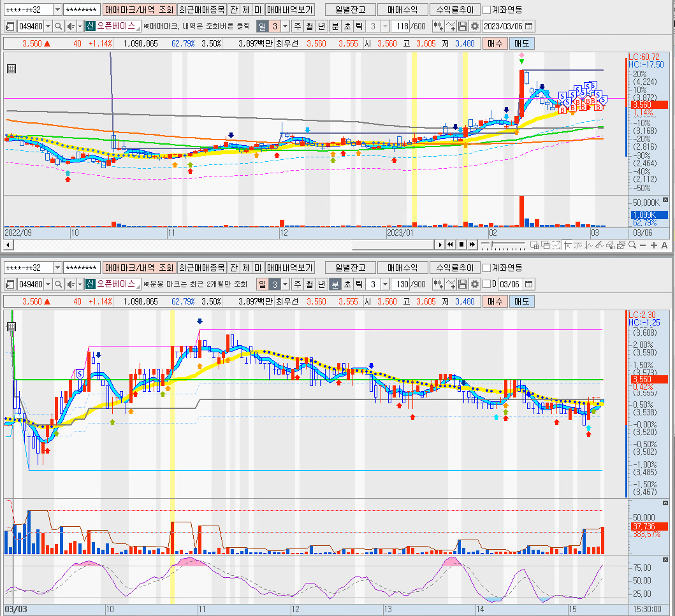
Task: Open minute interval dropdown after 틱 in lower panel
Action: [x=385, y=284]
